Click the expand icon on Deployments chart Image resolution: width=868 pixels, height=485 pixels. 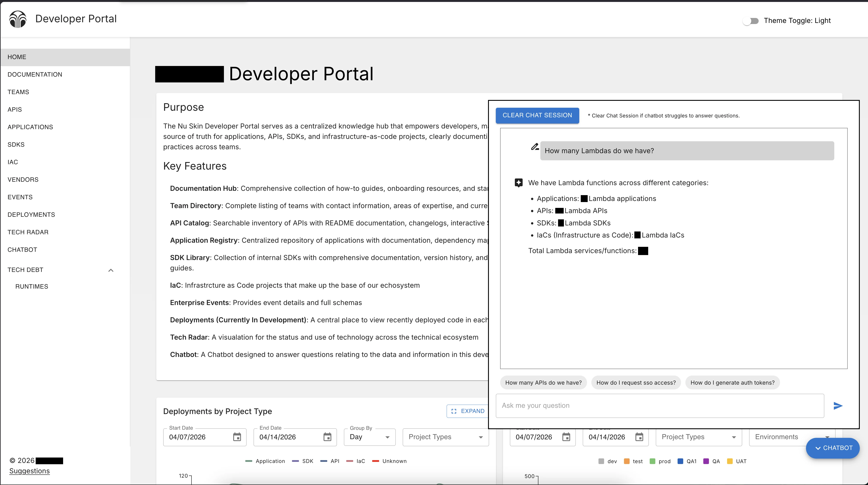(x=453, y=411)
